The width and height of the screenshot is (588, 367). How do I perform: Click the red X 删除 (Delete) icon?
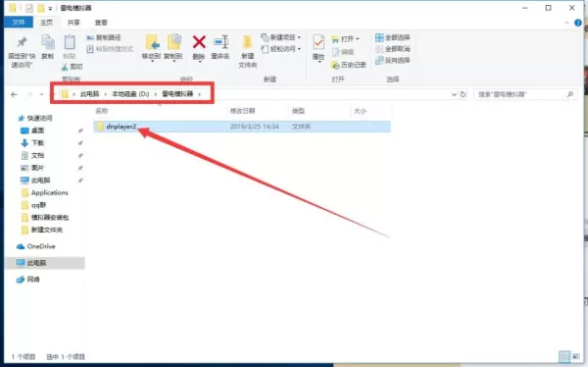[199, 42]
